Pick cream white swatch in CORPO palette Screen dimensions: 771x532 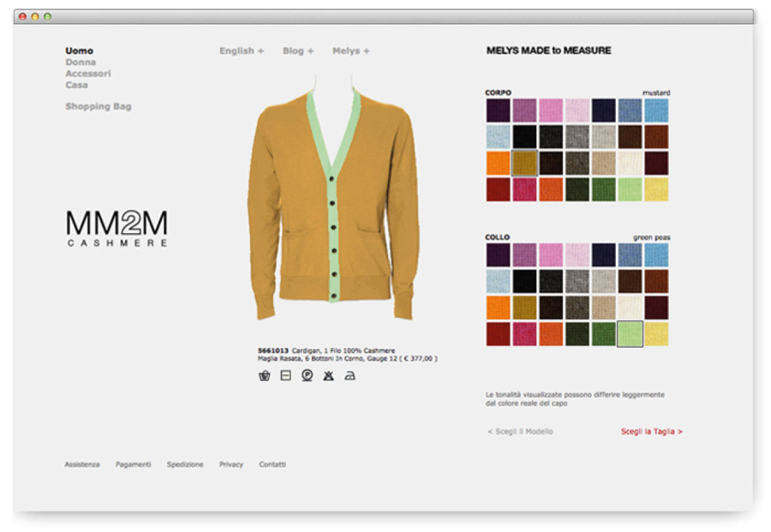(x=630, y=164)
